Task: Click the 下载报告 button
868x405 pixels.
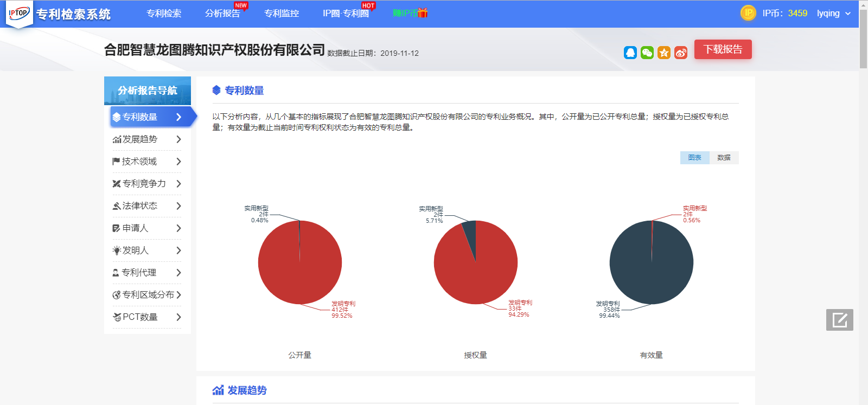Action: [x=723, y=49]
